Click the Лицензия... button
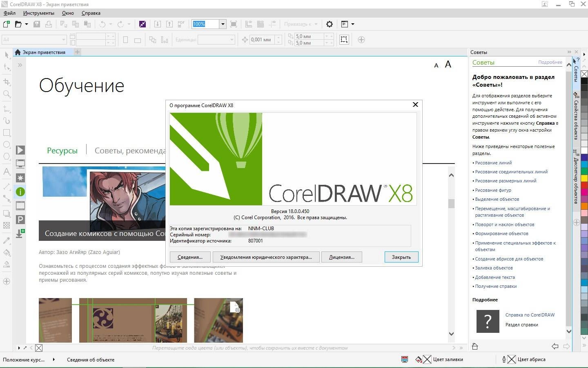The width and height of the screenshot is (588, 368). click(x=342, y=257)
